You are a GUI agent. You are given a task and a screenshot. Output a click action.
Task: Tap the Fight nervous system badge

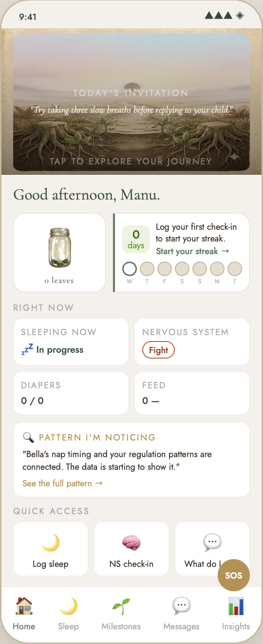(x=158, y=350)
